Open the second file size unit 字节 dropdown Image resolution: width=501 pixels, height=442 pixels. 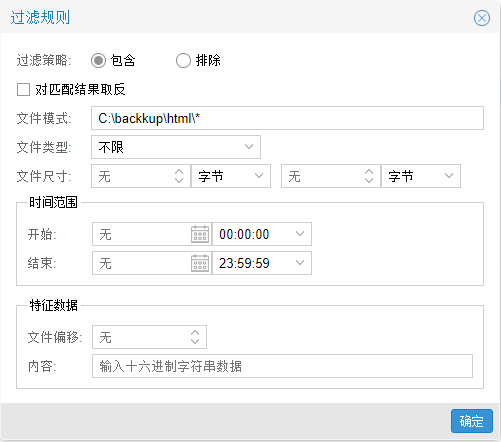tap(421, 176)
